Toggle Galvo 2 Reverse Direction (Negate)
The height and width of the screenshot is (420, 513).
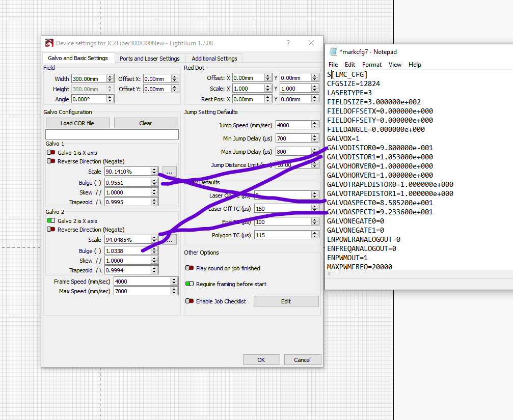(x=51, y=230)
